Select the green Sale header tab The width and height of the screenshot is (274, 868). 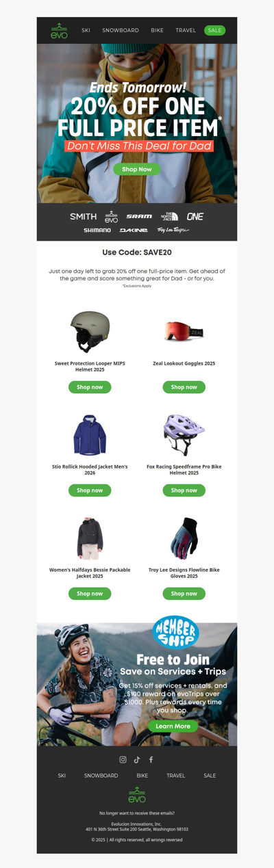coord(214,31)
